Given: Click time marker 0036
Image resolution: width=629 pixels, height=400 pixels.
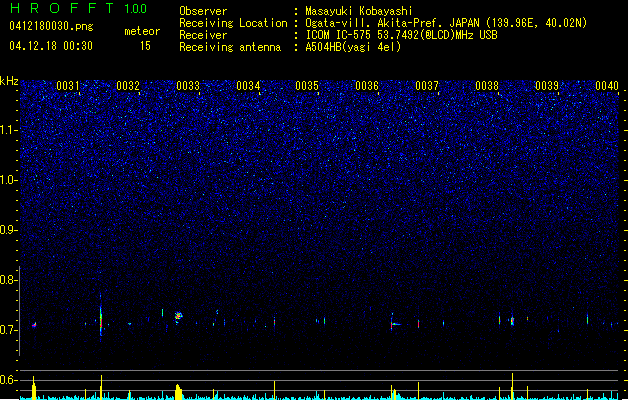Looking at the screenshot, I should click(x=367, y=86).
